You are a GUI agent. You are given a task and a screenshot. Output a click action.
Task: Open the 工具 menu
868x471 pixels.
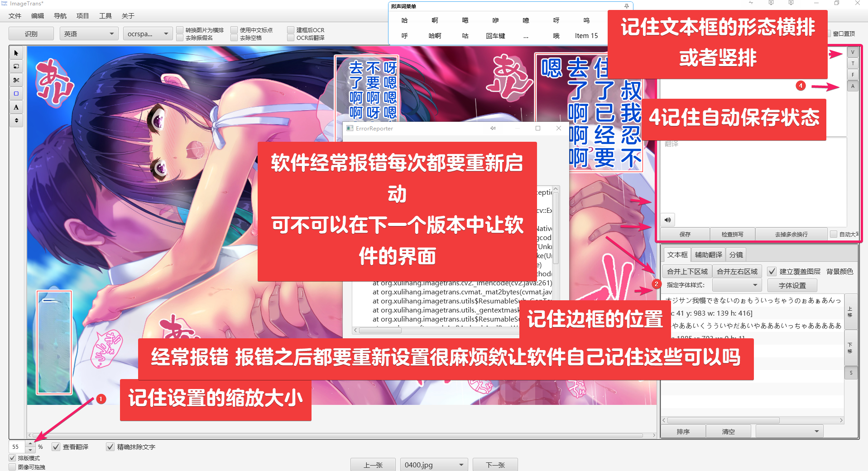click(x=106, y=16)
